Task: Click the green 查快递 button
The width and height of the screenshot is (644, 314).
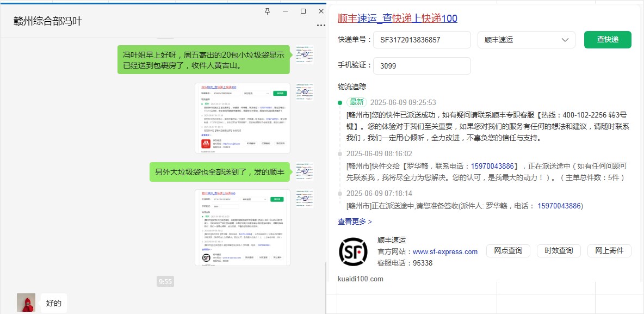Action: tap(608, 40)
